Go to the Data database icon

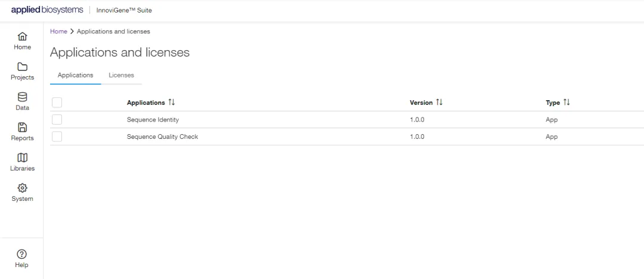tap(22, 97)
